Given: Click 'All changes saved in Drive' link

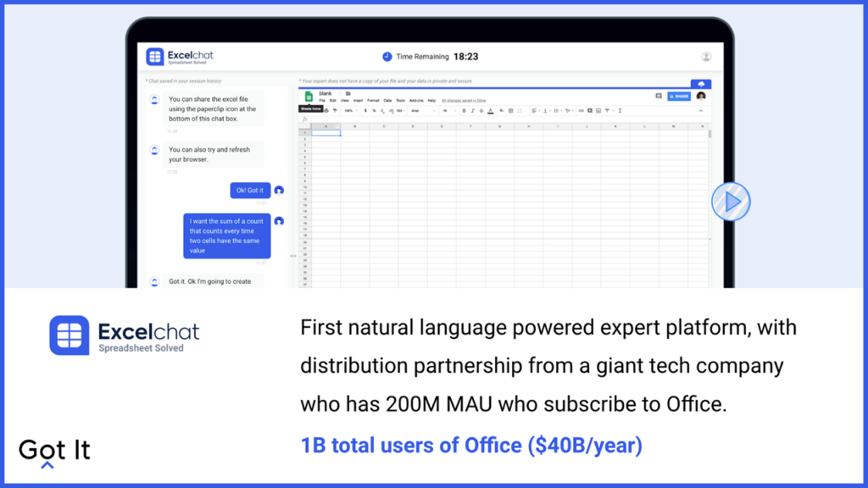Looking at the screenshot, I should point(464,101).
